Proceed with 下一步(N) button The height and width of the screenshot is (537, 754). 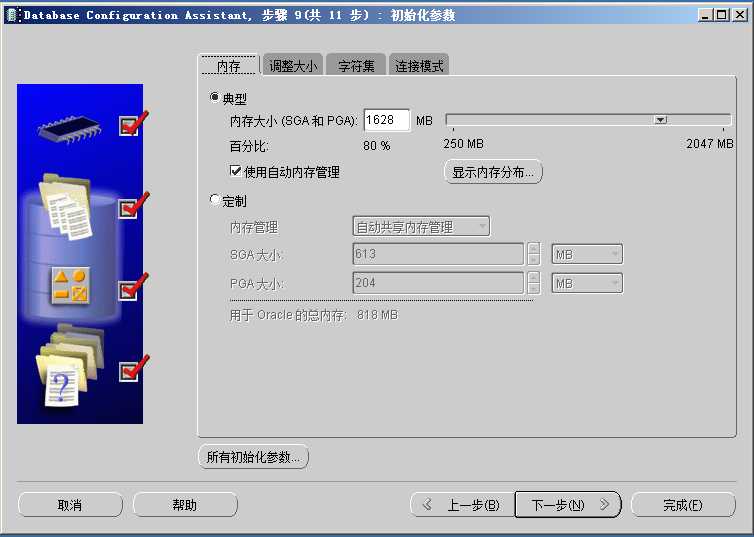coord(568,505)
